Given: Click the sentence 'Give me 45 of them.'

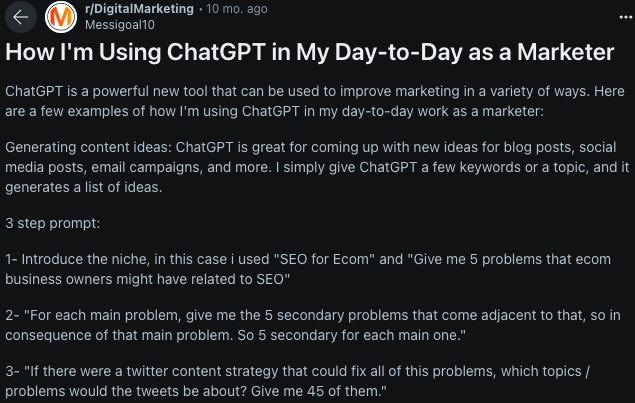Looking at the screenshot, I should (x=319, y=391).
